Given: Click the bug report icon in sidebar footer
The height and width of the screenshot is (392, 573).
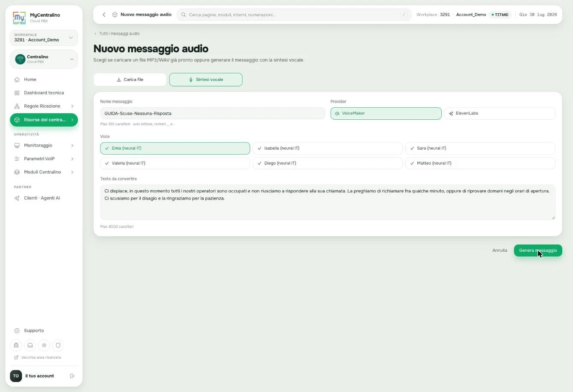Looking at the screenshot, I should 16,345.
